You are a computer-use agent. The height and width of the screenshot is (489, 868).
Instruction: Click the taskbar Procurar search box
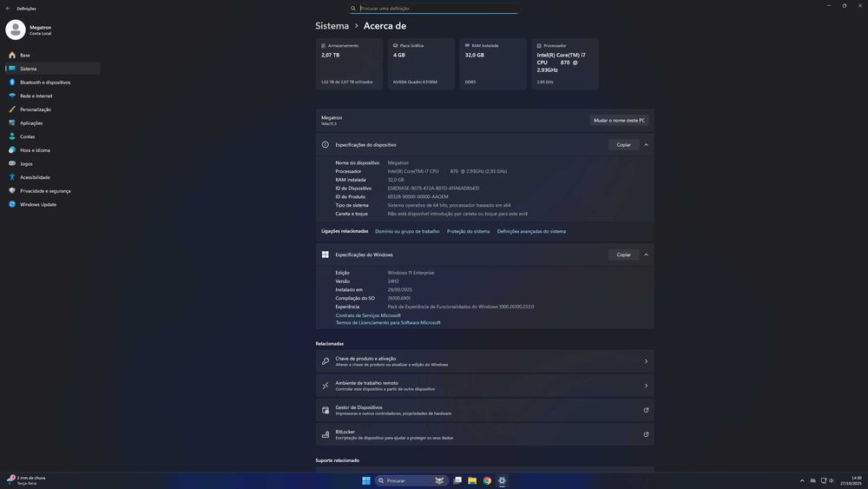[x=411, y=480]
